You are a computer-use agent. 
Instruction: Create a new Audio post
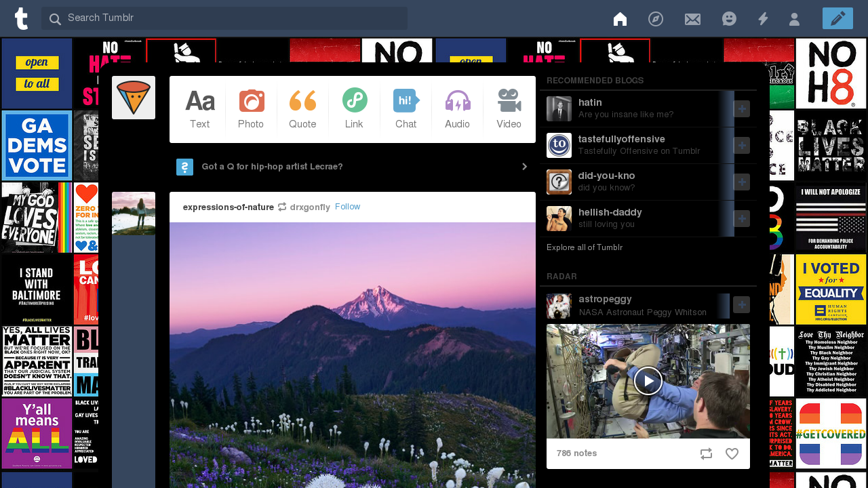click(457, 109)
